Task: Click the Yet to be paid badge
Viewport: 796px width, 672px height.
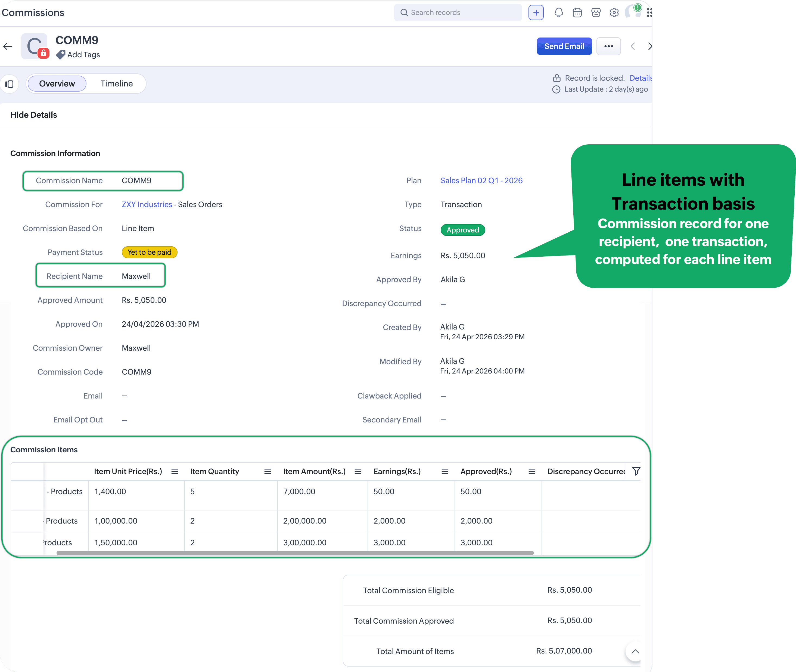Action: 149,252
